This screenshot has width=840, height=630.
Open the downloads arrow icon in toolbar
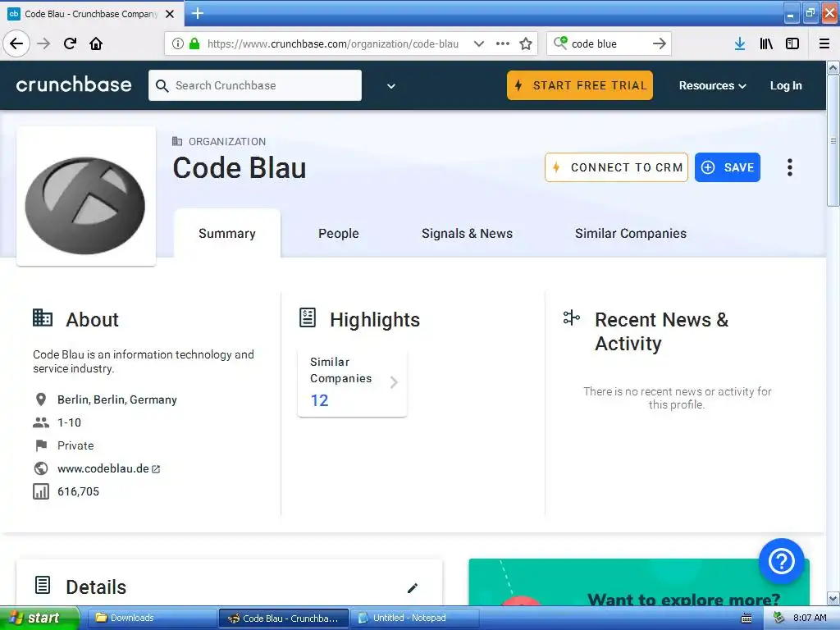pyautogui.click(x=740, y=43)
